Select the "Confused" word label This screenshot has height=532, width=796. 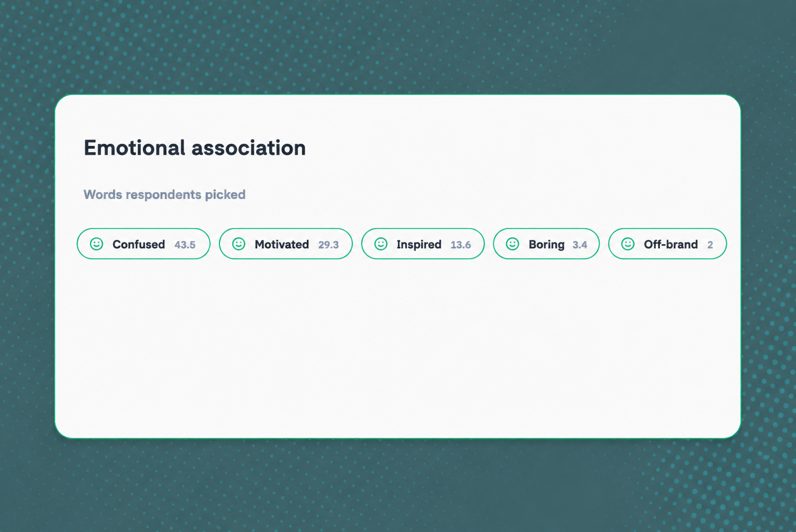(x=139, y=244)
